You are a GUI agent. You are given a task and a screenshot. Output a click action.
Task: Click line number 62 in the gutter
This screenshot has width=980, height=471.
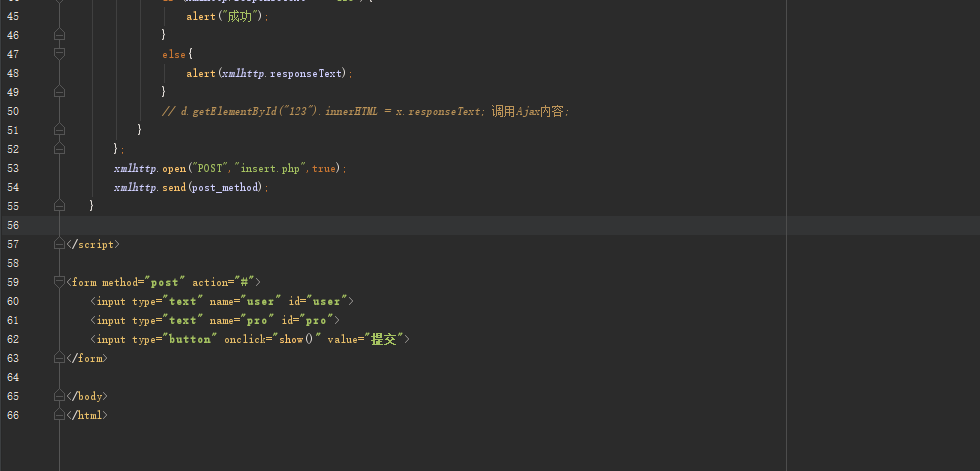12,339
